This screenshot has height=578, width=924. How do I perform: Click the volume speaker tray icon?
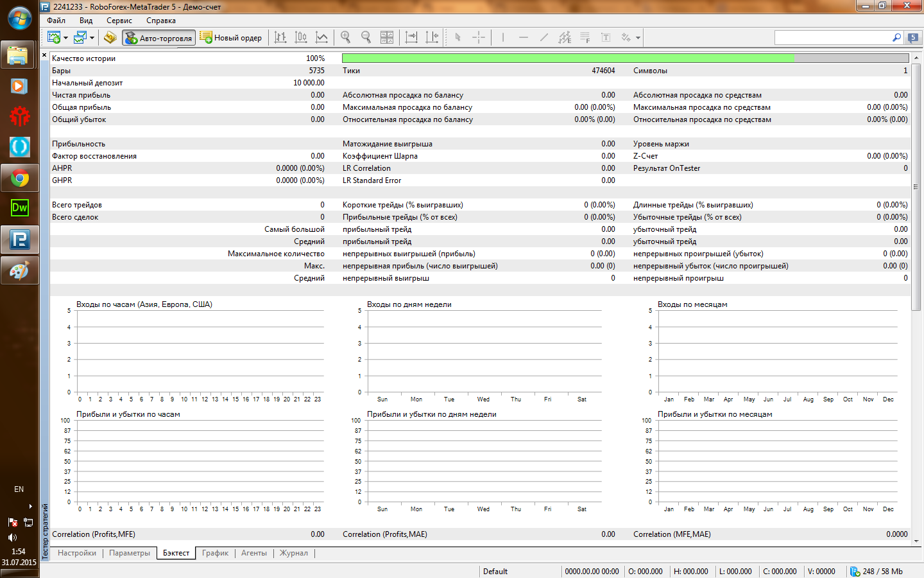[x=12, y=538]
